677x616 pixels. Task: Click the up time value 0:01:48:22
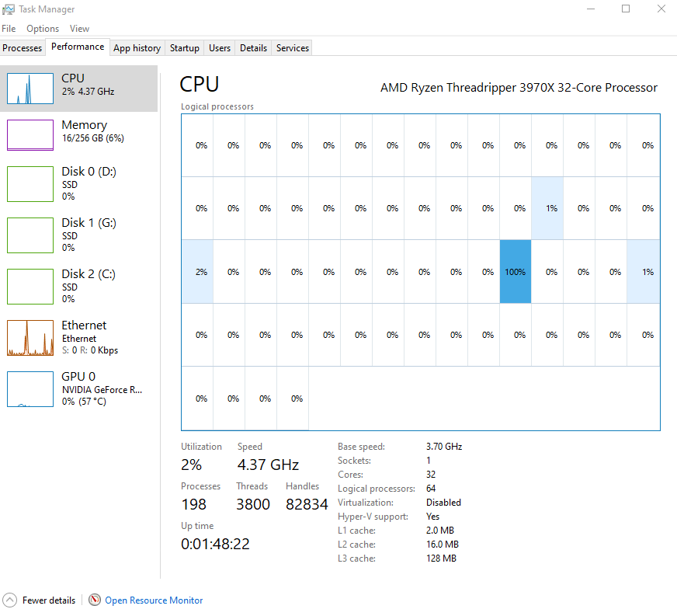tap(216, 544)
